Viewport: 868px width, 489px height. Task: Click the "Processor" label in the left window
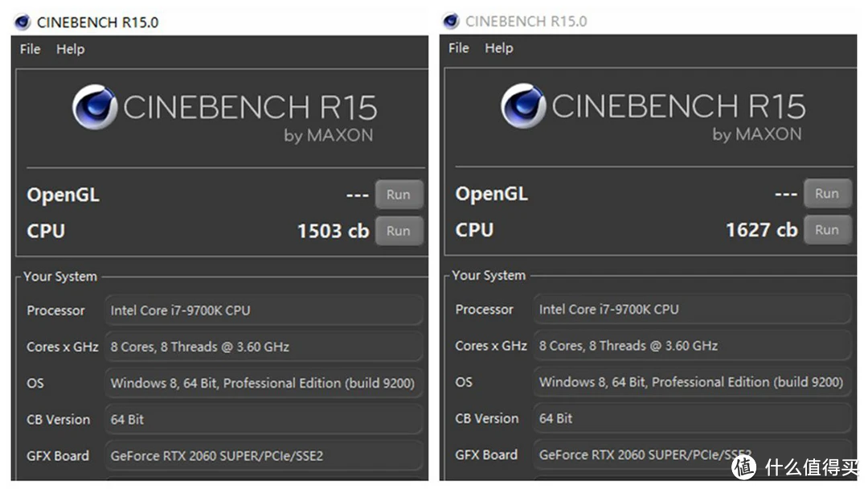(x=56, y=310)
